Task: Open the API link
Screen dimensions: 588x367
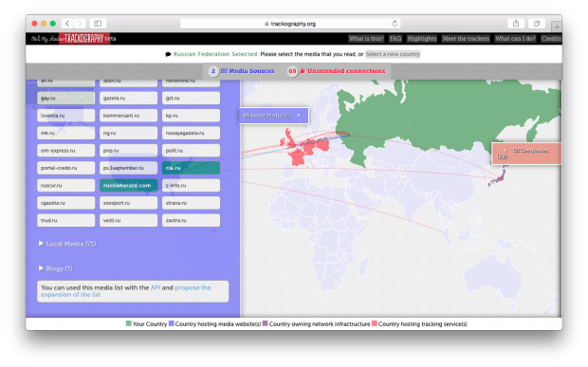Action: point(156,287)
